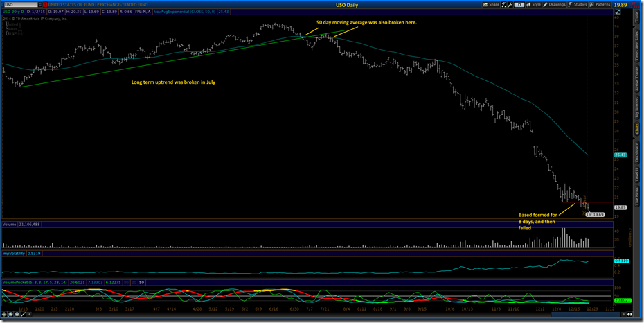644x323 pixels.
Task: Open the Dashboard side tab
Action: [637, 154]
